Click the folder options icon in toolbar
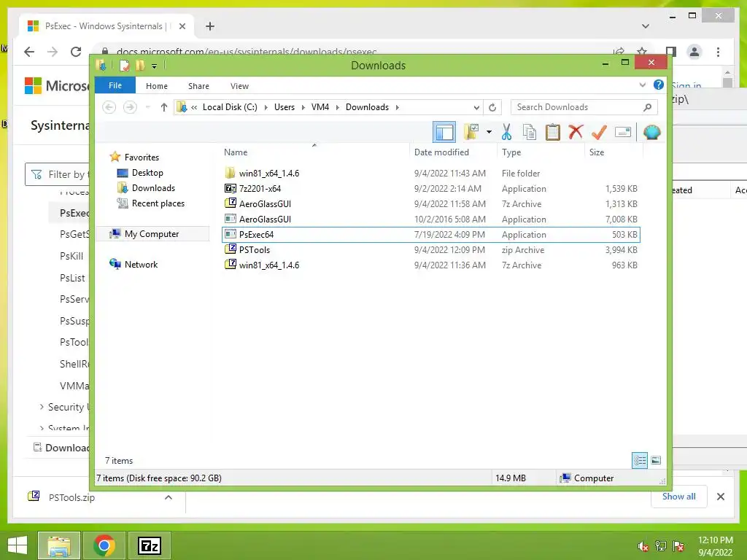 pyautogui.click(x=471, y=132)
